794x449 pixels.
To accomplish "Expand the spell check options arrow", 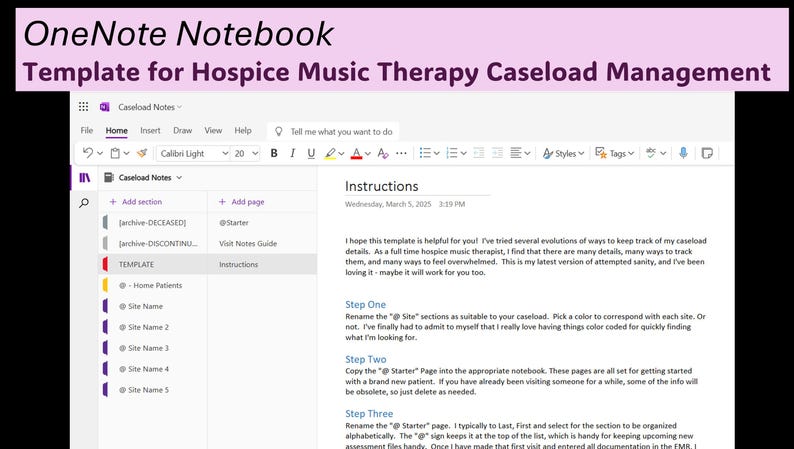I will [663, 153].
